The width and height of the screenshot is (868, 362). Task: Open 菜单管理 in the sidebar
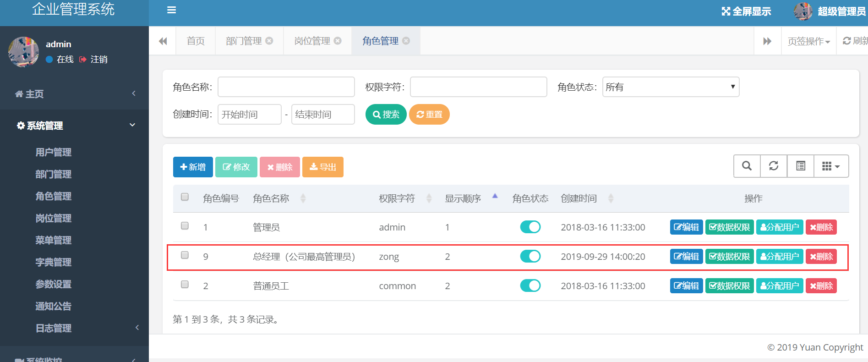pyautogui.click(x=54, y=240)
